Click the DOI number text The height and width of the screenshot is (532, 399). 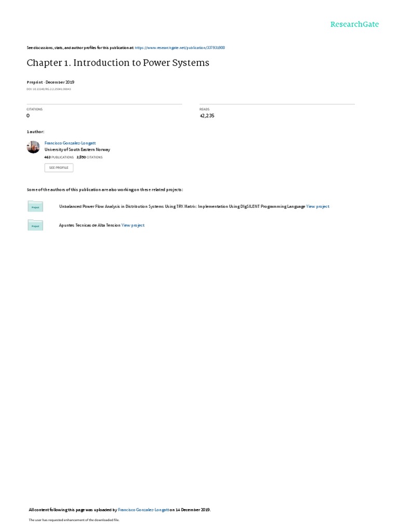(x=49, y=89)
